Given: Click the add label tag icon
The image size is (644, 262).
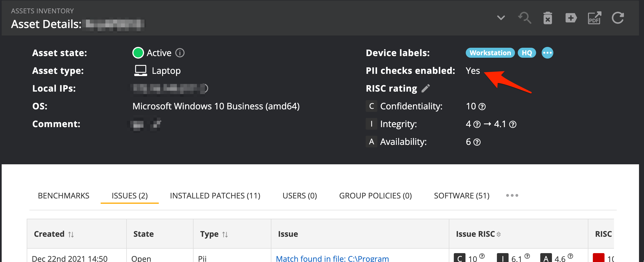Looking at the screenshot, I should pyautogui.click(x=571, y=18).
